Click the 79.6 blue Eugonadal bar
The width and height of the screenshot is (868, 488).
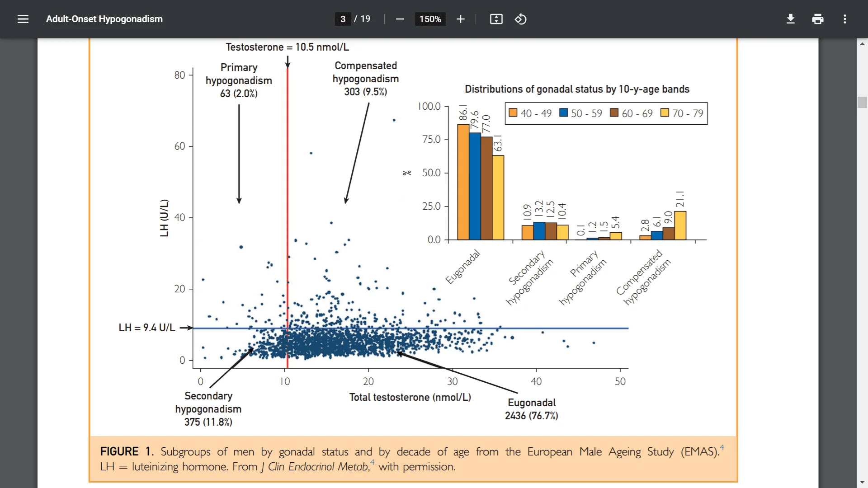475,186
